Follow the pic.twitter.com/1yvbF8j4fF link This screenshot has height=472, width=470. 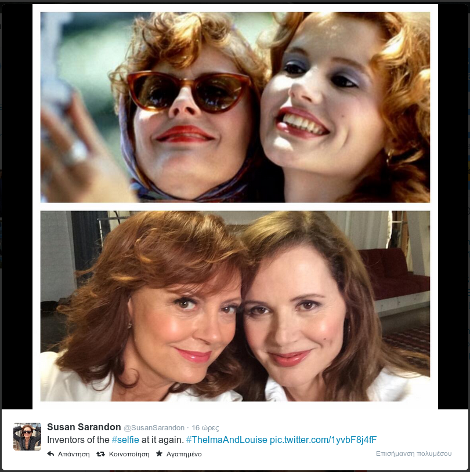[323, 440]
